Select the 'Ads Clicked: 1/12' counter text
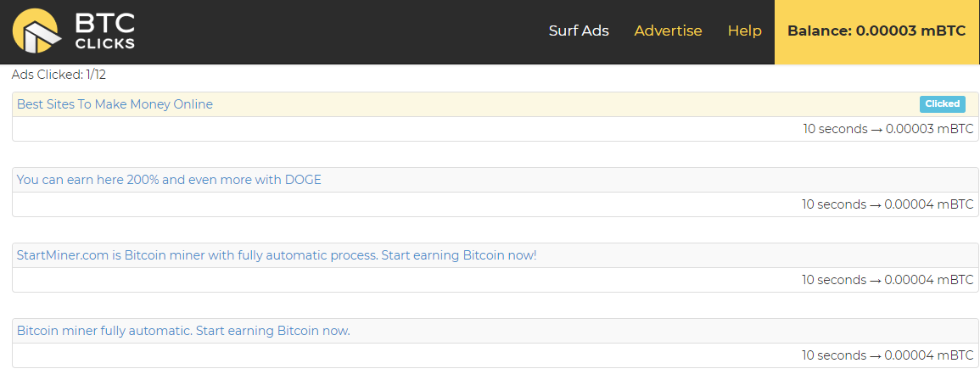This screenshot has width=980, height=380. (59, 75)
